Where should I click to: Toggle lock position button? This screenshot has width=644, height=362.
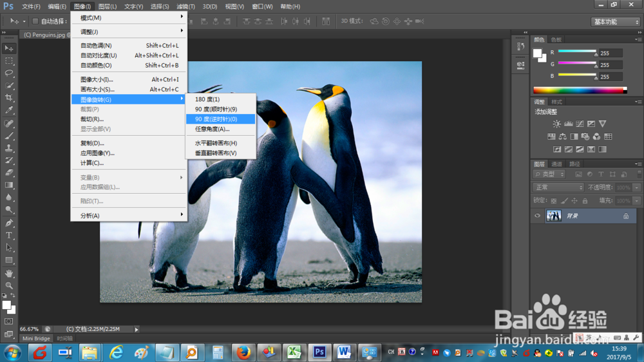[x=574, y=201]
